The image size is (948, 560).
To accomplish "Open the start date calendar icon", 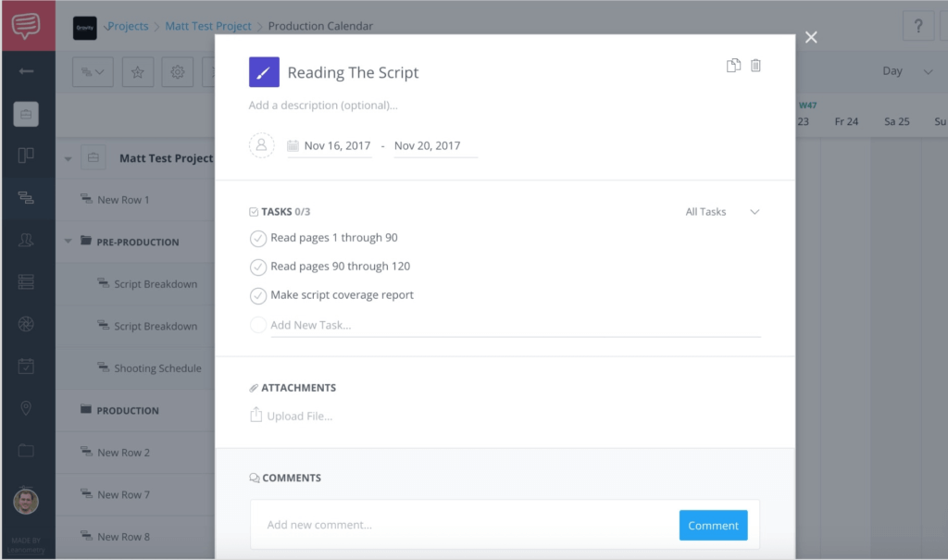I will [x=293, y=146].
